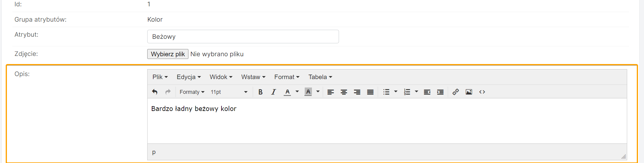Insert a hyperlink via link icon

tap(456, 92)
